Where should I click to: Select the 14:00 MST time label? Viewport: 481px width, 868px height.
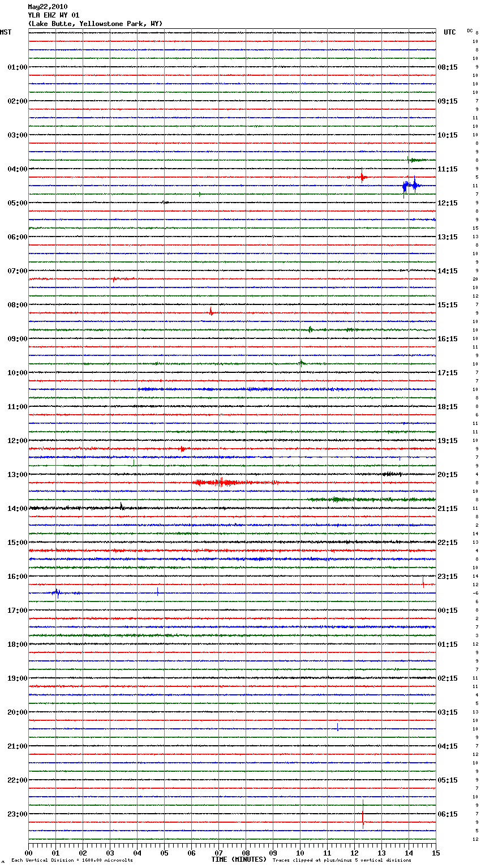click(x=18, y=509)
